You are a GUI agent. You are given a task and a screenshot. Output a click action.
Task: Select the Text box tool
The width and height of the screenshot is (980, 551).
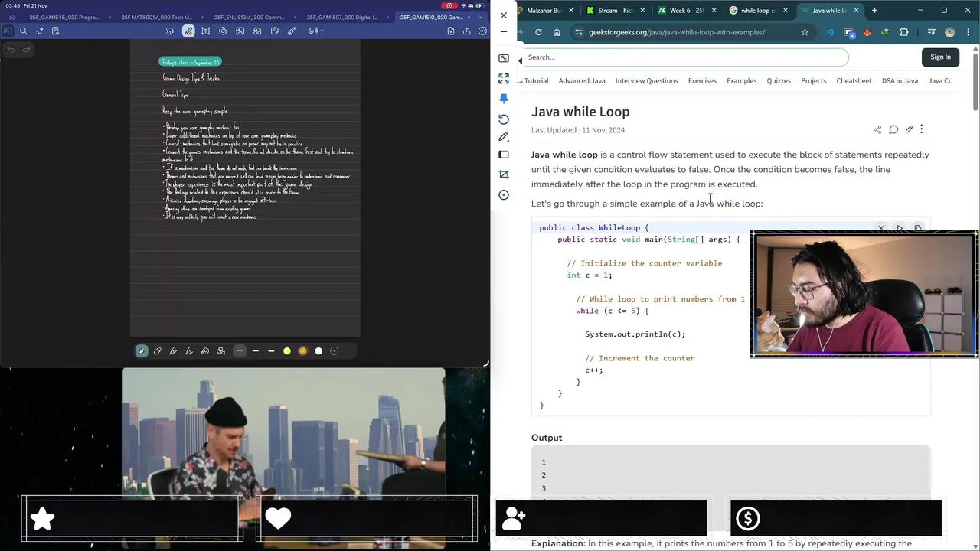point(206,31)
